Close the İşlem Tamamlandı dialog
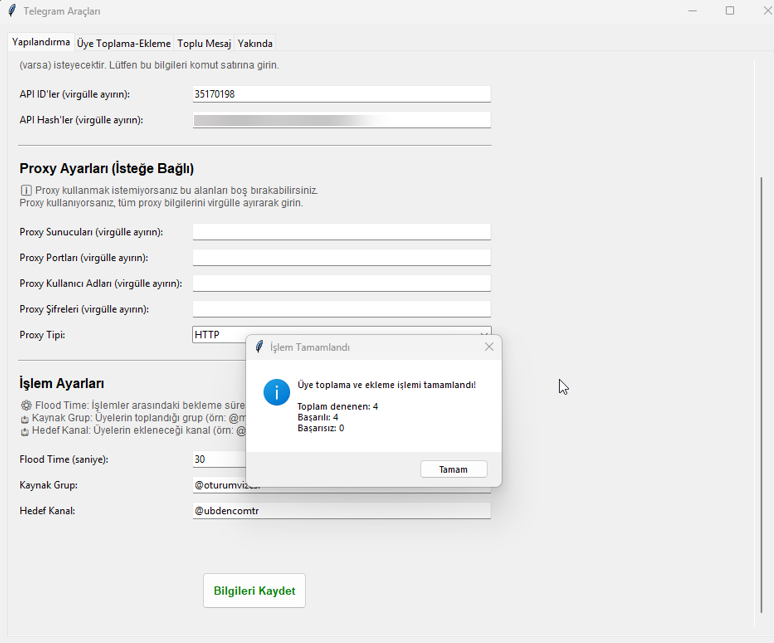Viewport: 774px width, 643px height. tap(489, 347)
